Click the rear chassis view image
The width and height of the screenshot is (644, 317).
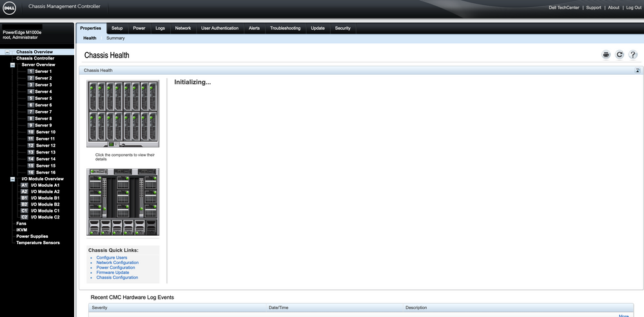point(122,202)
